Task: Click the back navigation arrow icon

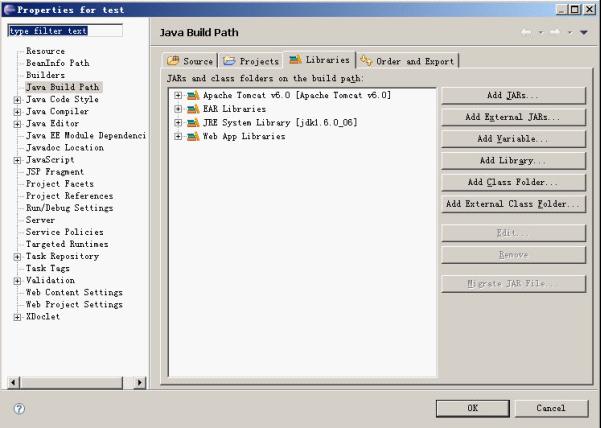Action: 526,32
